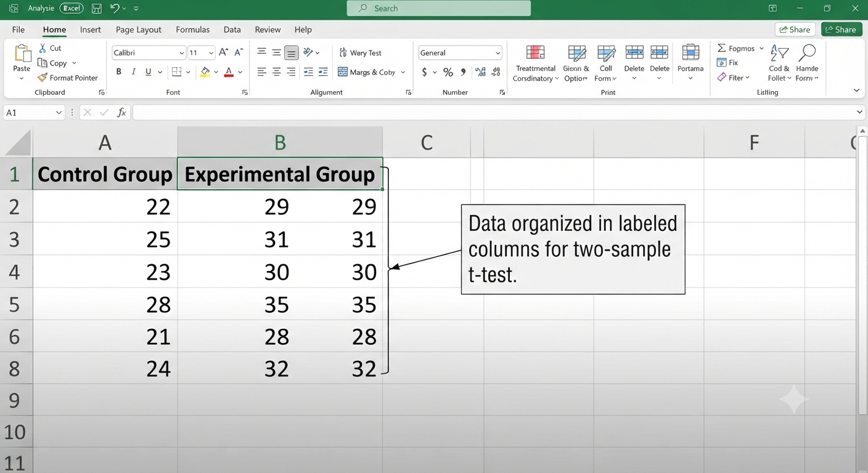This screenshot has width=868, height=473.
Task: Open the Calibri font name dropdown
Action: (x=181, y=53)
